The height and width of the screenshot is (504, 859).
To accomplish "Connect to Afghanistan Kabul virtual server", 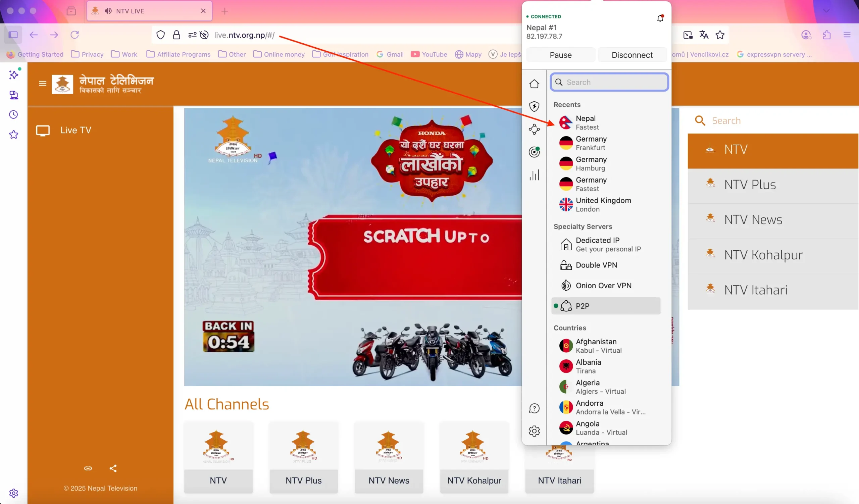I will pos(606,346).
